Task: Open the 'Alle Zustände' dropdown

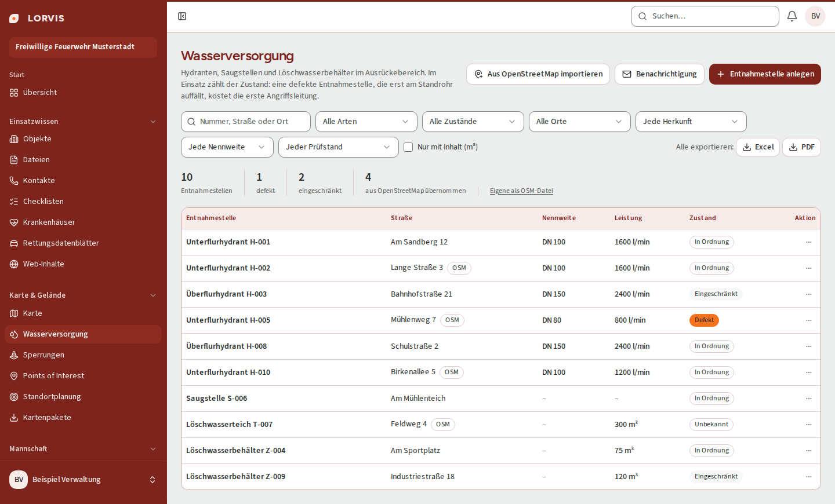Action: [x=473, y=122]
